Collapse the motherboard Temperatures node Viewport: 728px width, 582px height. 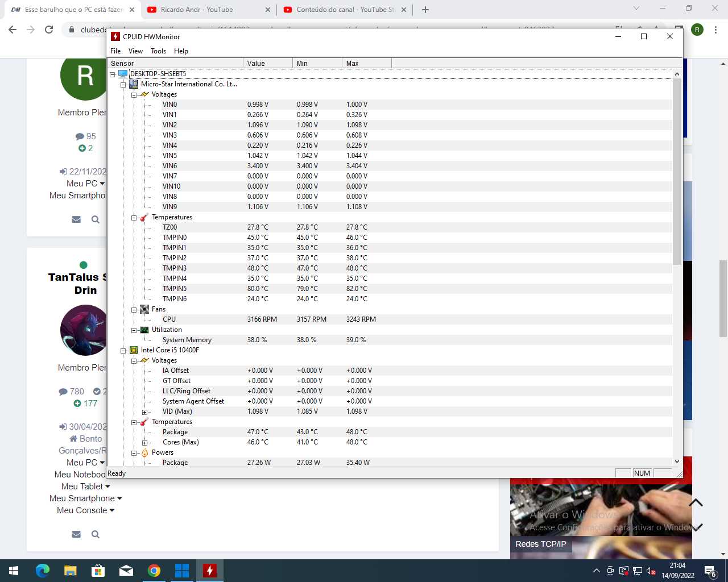[134, 218]
